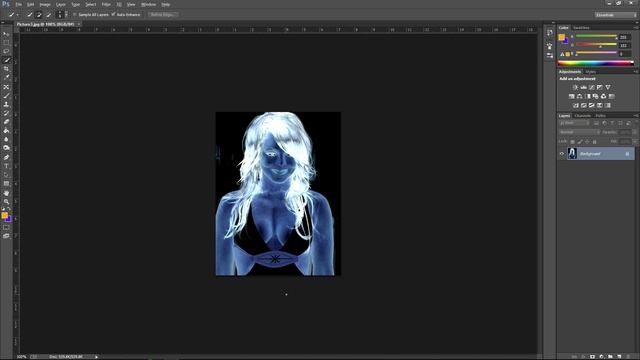640x360 pixels.
Task: Add an Invert adjustment
Action: click(576, 105)
